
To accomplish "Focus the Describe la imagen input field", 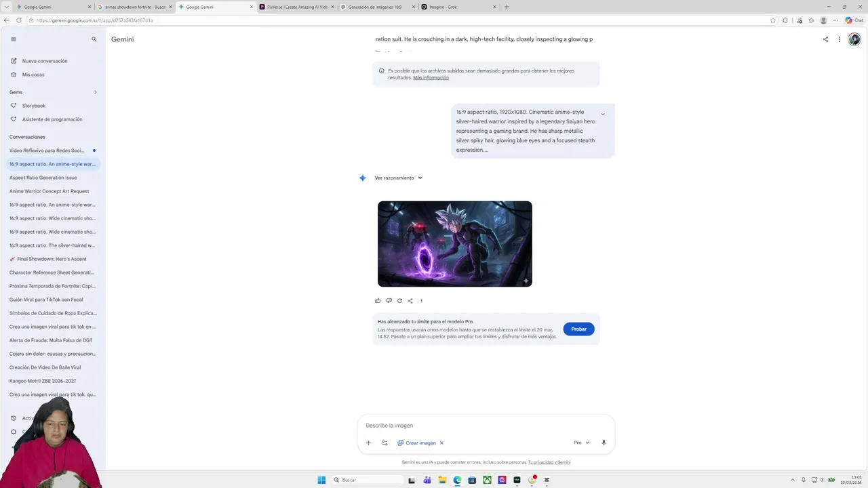I will (x=486, y=426).
